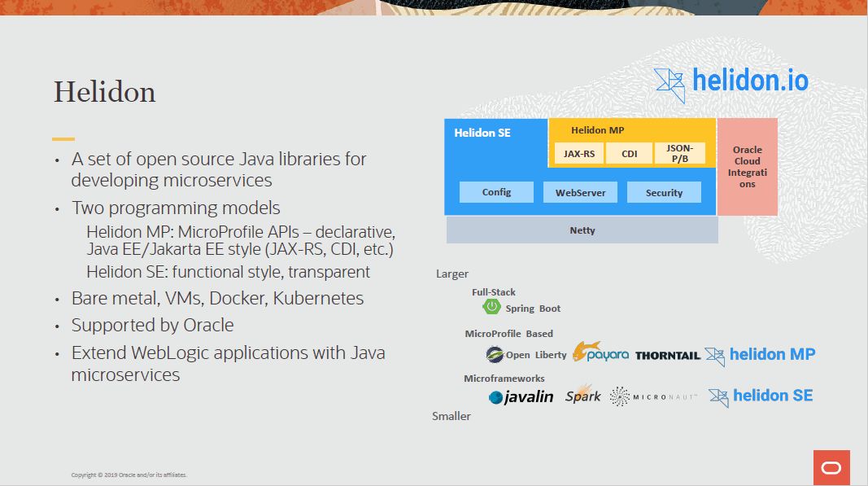Select the 'Two programming models' bullet
Image resolution: width=868 pixels, height=486 pixels.
(x=176, y=208)
